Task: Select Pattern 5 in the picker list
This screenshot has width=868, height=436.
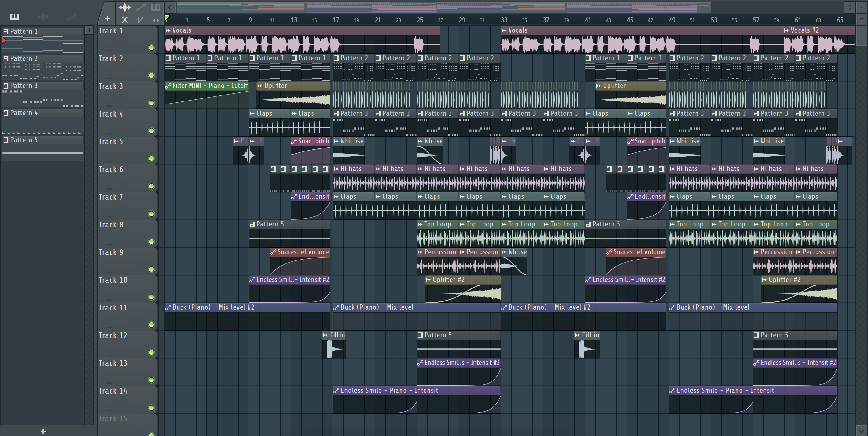Action: [x=43, y=140]
